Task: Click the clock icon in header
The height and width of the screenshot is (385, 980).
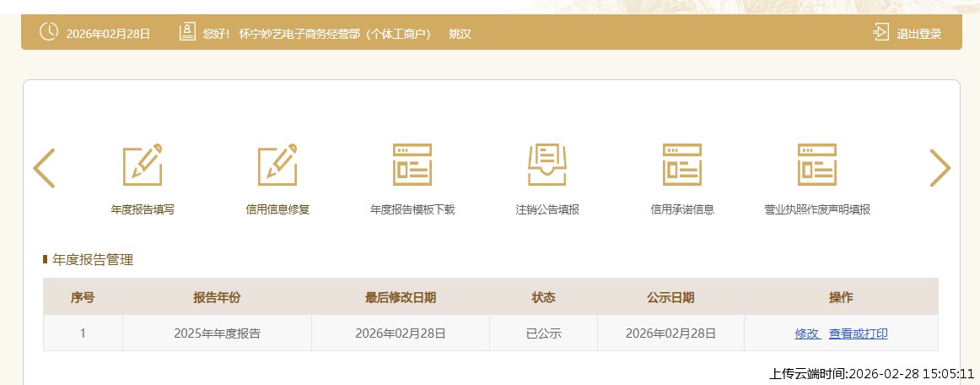Action: pos(49,32)
